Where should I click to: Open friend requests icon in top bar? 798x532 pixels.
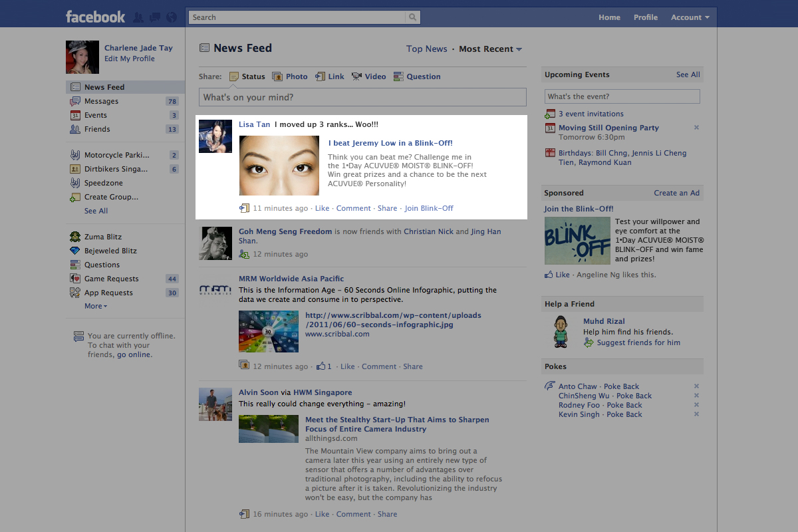coord(138,17)
